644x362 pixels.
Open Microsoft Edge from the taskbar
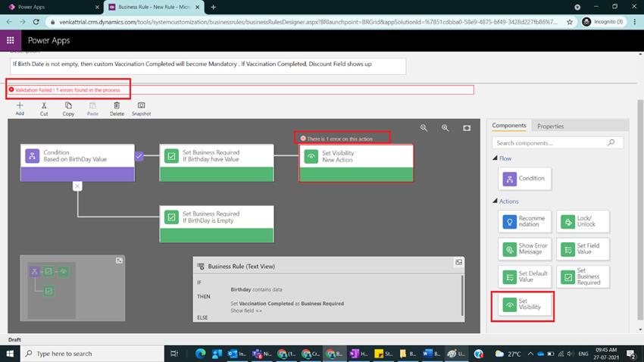pyautogui.click(x=201, y=354)
